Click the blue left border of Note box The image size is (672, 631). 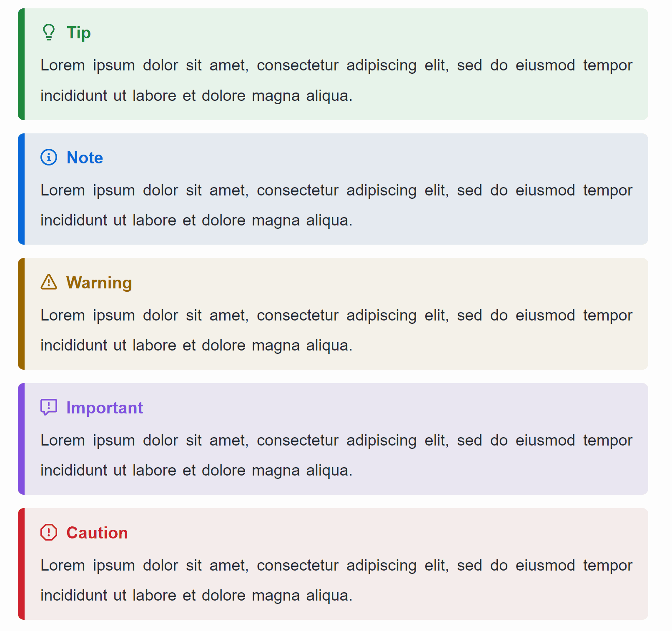tap(21, 189)
